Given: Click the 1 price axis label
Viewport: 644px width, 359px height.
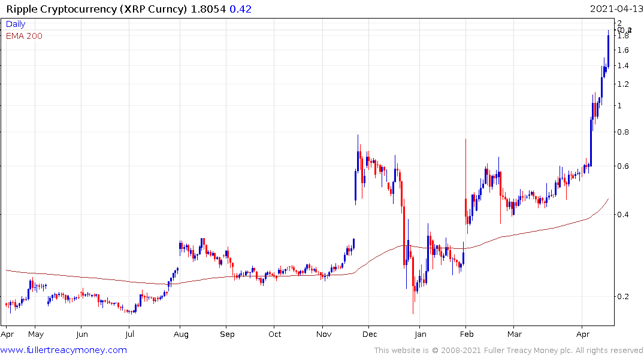Looking at the screenshot, I should click(x=620, y=106).
